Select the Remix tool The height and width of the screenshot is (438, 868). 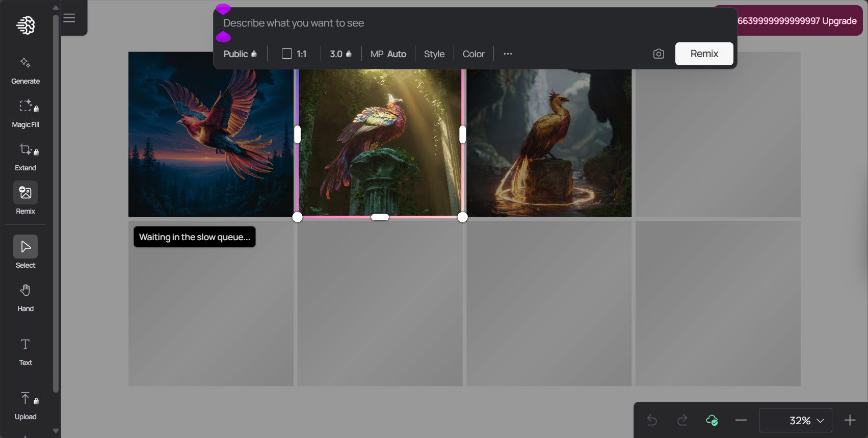(25, 198)
